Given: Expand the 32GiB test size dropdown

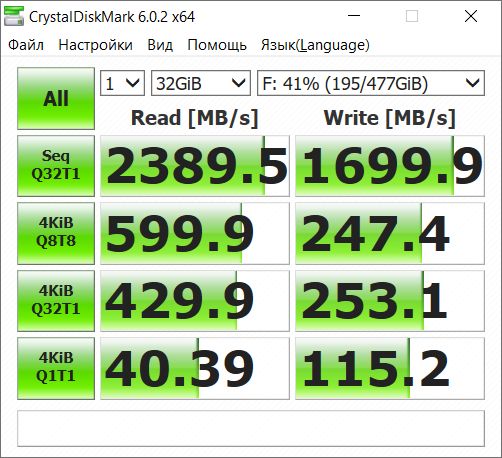Looking at the screenshot, I should [201, 83].
